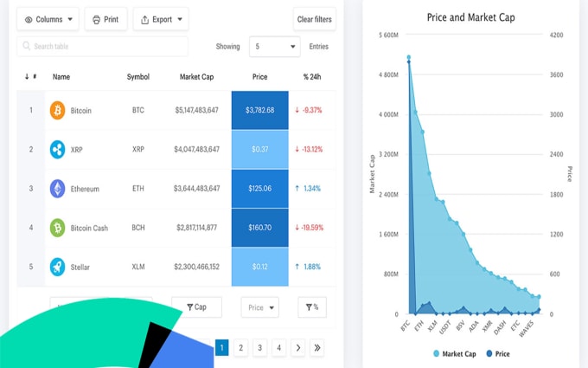Viewport: 588px width, 368px height.
Task: Click the -19.59% change value
Action: tap(313, 228)
